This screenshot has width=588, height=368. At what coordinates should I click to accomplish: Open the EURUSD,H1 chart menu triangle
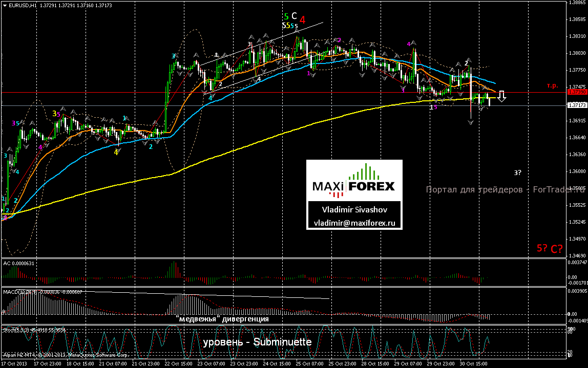tap(4, 4)
